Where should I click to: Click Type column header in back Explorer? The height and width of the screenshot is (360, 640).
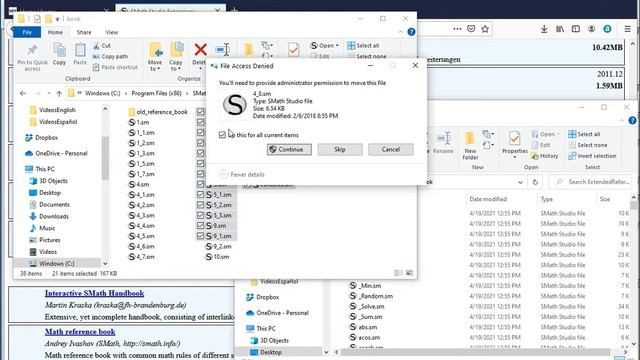[547, 199]
